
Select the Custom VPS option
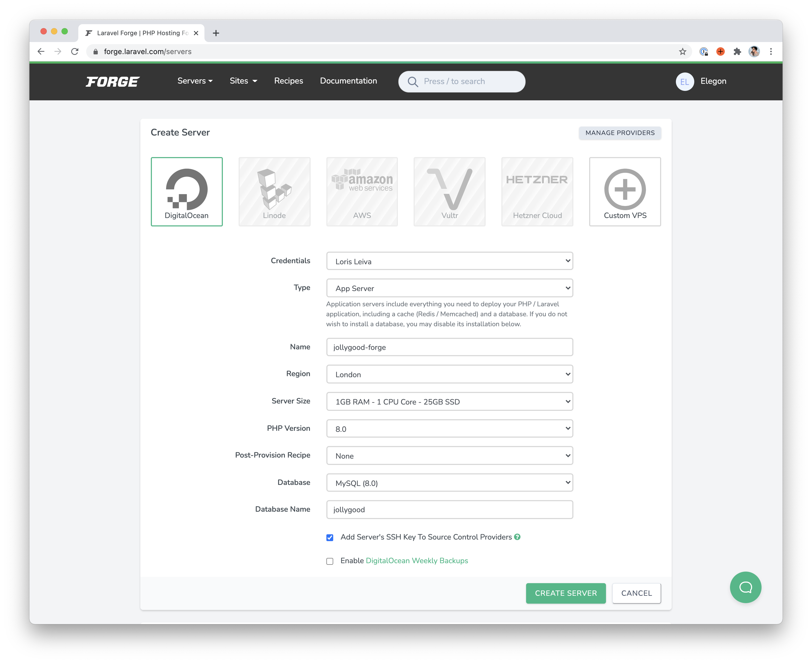pos(625,191)
